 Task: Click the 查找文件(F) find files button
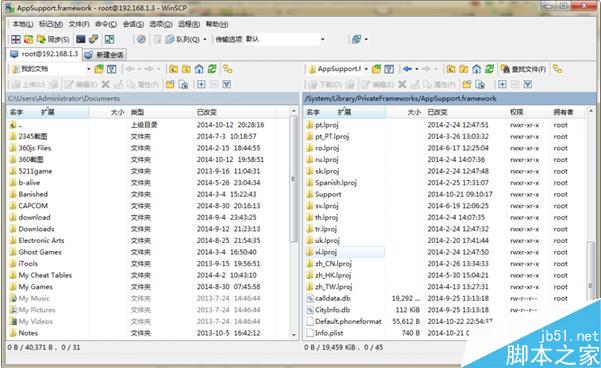[524, 69]
